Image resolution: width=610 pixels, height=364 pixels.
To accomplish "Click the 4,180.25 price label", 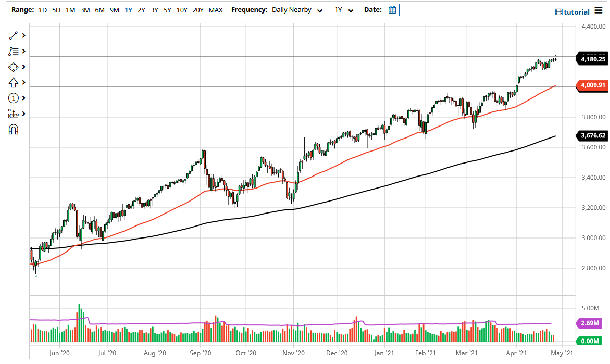I will [592, 59].
